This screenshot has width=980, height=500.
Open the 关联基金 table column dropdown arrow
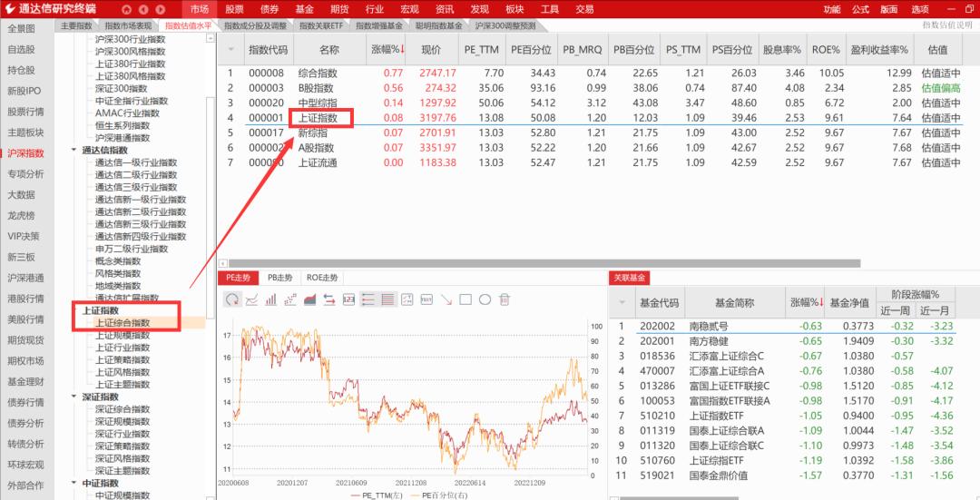622,303
